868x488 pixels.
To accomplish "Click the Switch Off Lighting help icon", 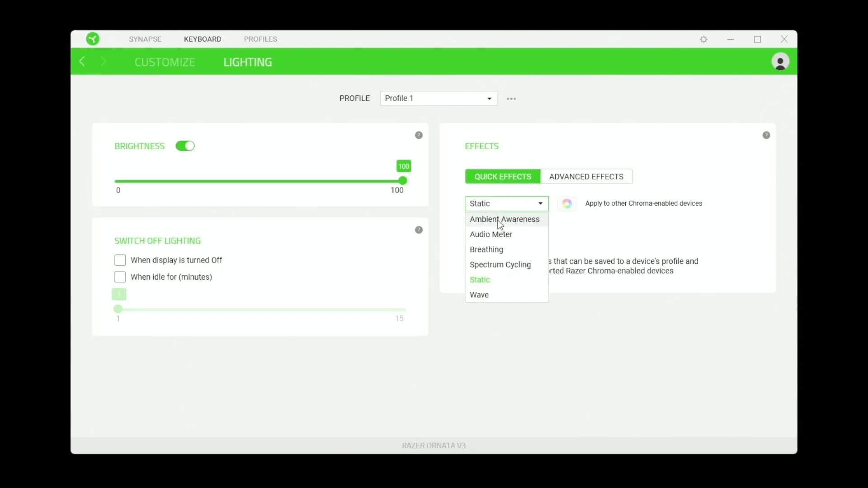I will coord(419,230).
